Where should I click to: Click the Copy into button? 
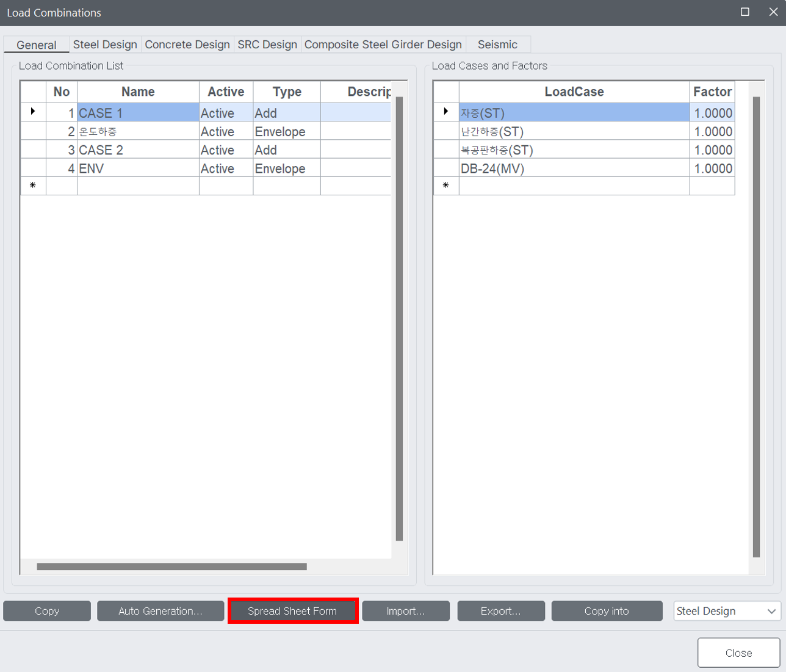pyautogui.click(x=607, y=611)
